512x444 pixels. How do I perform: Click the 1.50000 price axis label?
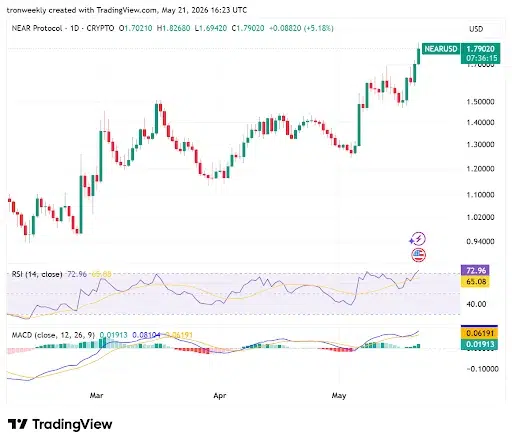pyautogui.click(x=480, y=102)
